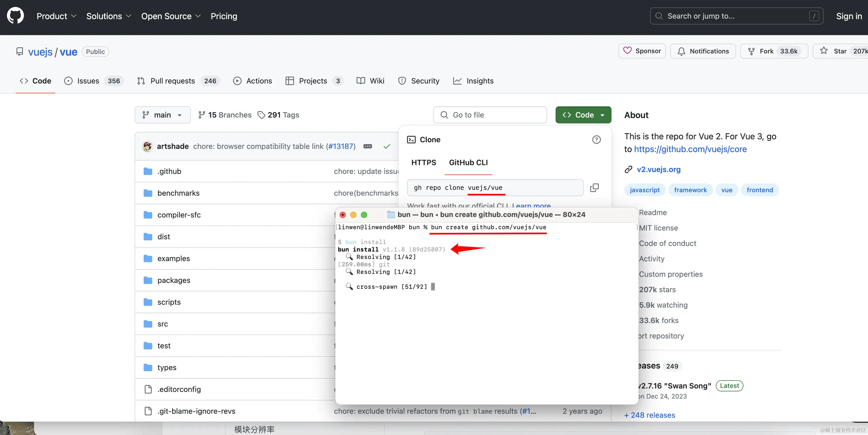This screenshot has width=868, height=435.
Task: Select the GitHub CLI clone tab
Action: [468, 163]
